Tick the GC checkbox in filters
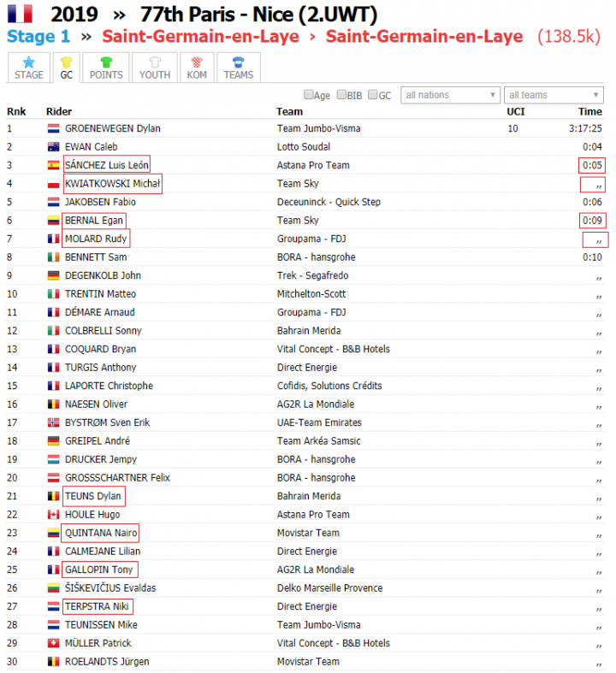 [373, 95]
